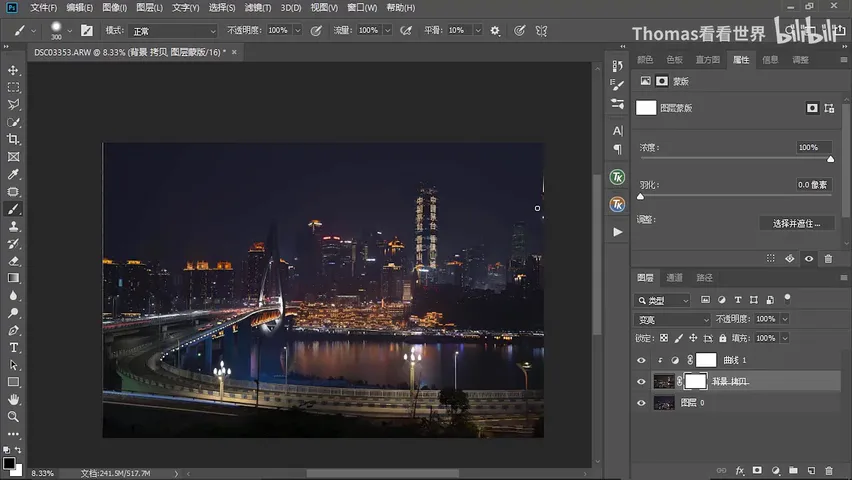Viewport: 852px width, 480px height.
Task: Toggle mask visibility eye in Properties panel
Action: point(809,259)
